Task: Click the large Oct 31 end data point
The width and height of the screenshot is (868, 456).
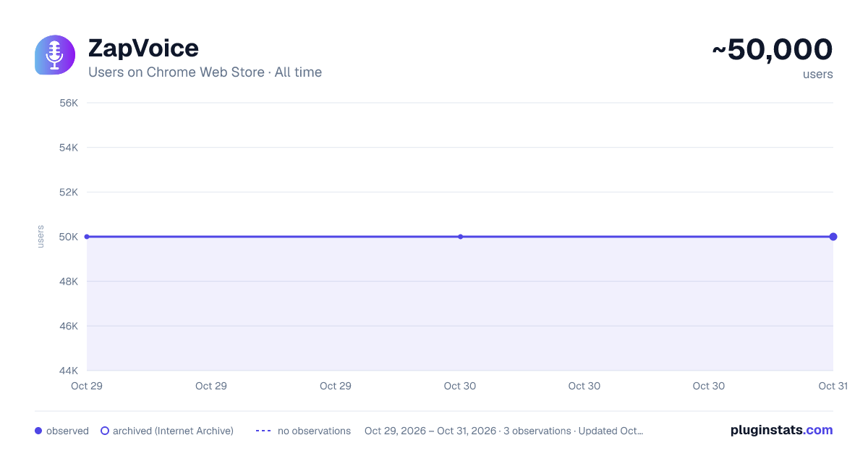Action: (x=833, y=237)
